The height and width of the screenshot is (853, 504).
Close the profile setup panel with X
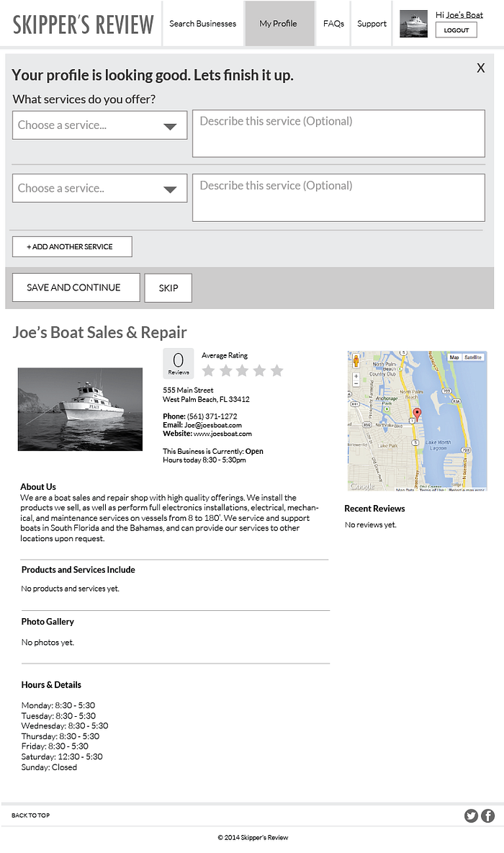coord(481,68)
